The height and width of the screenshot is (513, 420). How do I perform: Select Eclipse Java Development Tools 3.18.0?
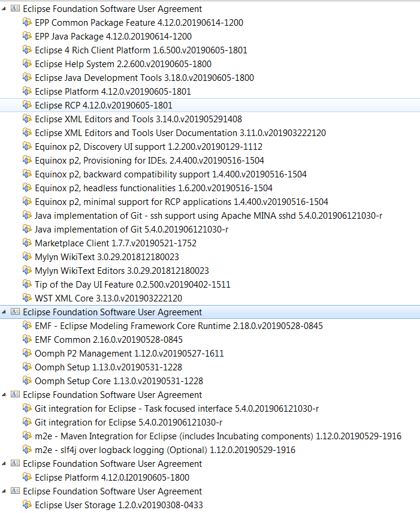pyautogui.click(x=144, y=77)
